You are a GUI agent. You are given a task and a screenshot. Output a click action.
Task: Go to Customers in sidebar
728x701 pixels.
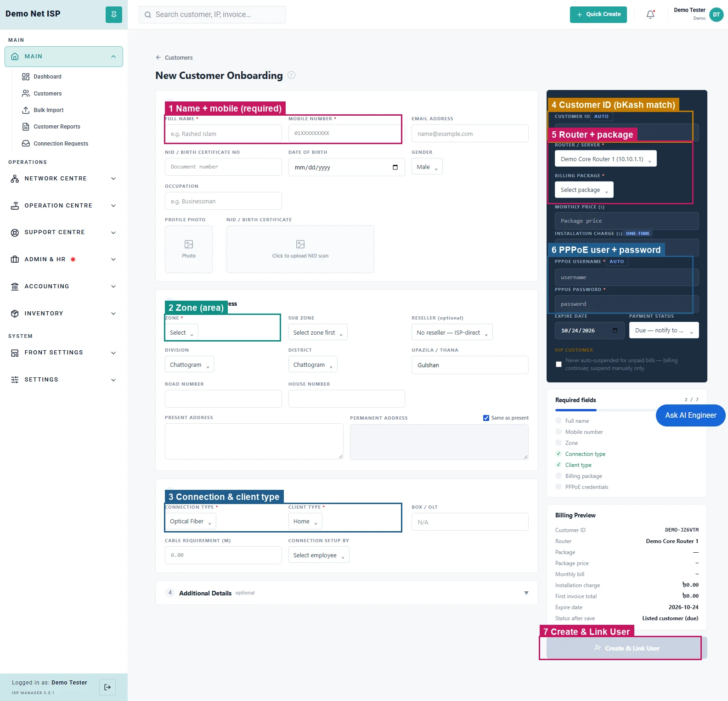pos(47,93)
